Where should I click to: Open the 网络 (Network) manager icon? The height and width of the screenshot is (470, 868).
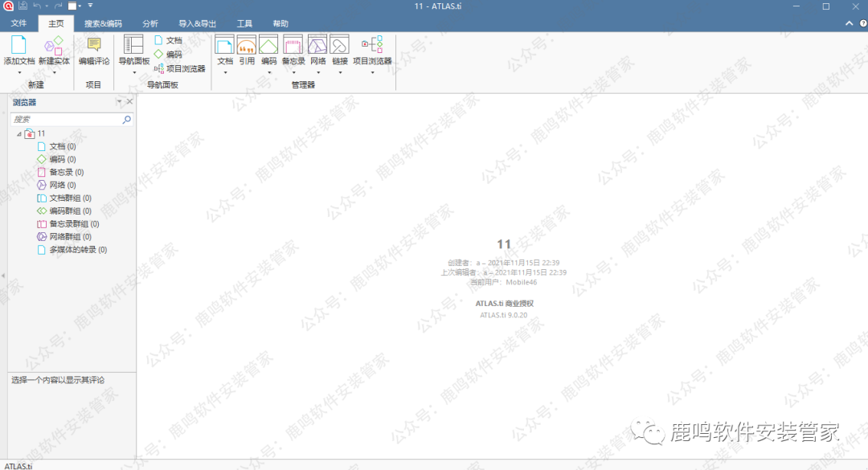pyautogui.click(x=317, y=45)
